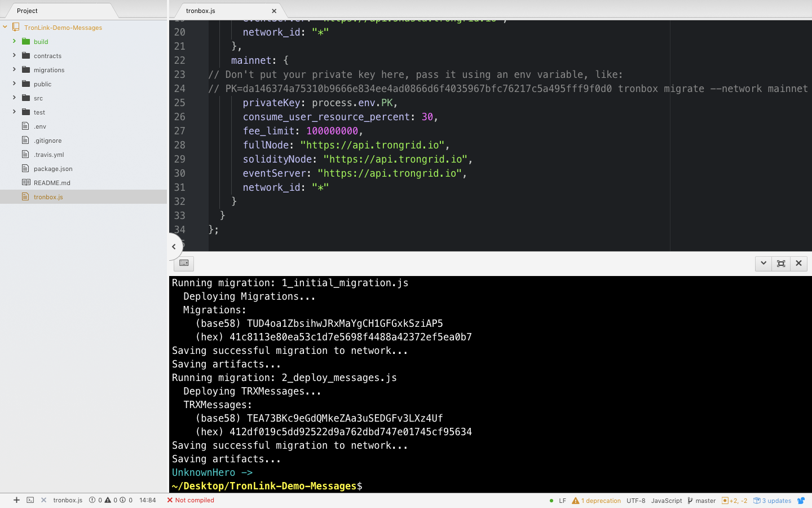
Task: Click the Not compiled status text
Action: pos(195,500)
